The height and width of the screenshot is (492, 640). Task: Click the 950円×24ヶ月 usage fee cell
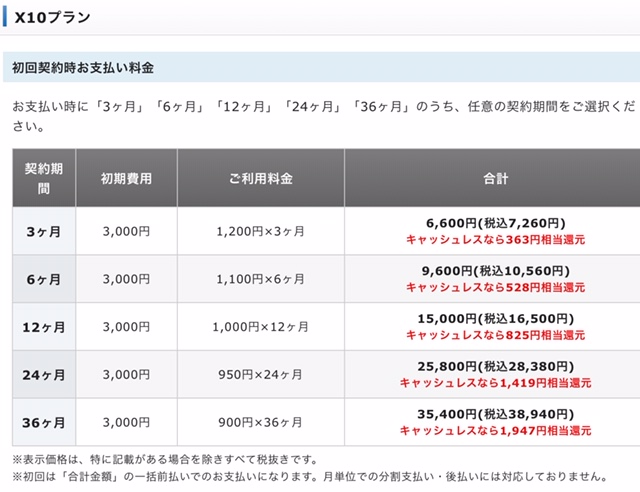tap(261, 375)
